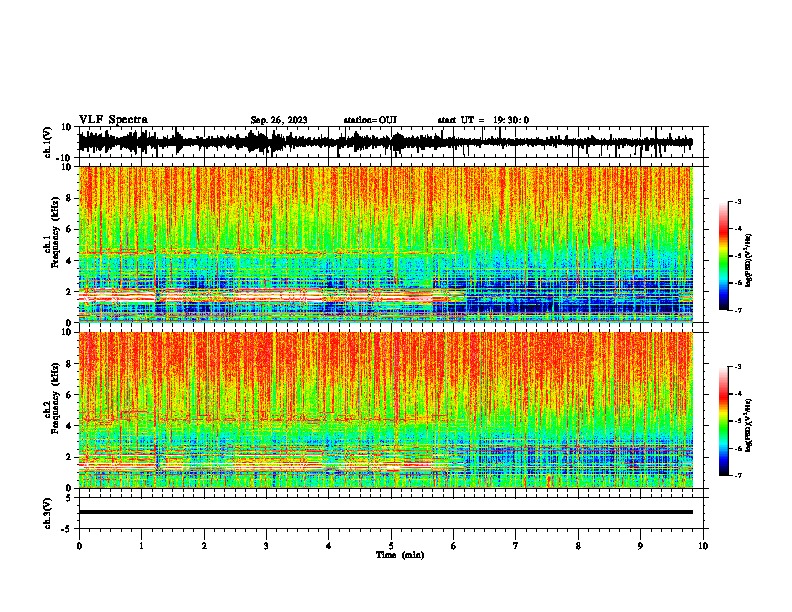Select the "start UT = 19:30:0" header text

tap(483, 120)
